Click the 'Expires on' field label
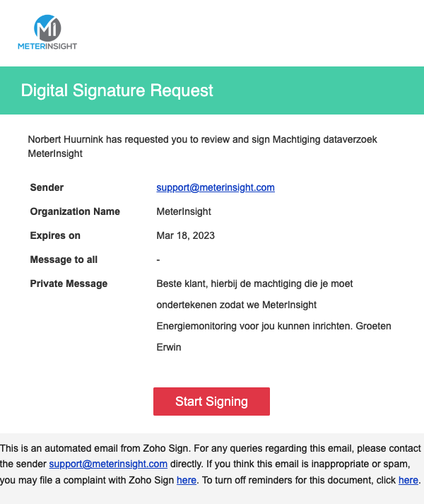This screenshot has height=504, width=424. click(x=55, y=235)
